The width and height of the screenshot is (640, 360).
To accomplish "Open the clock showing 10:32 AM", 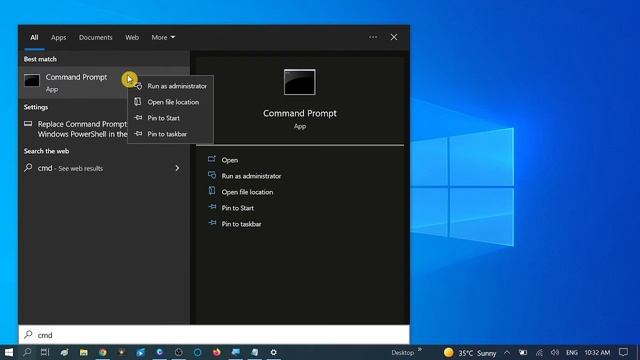I will [x=597, y=352].
